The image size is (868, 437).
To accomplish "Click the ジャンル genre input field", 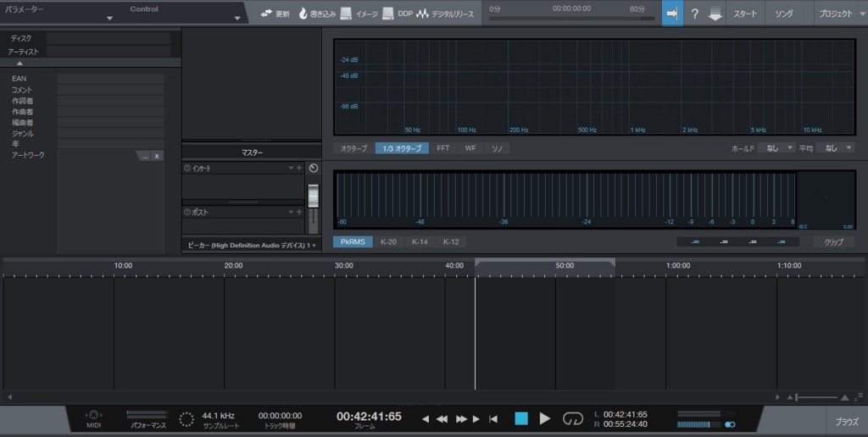I will 111,133.
